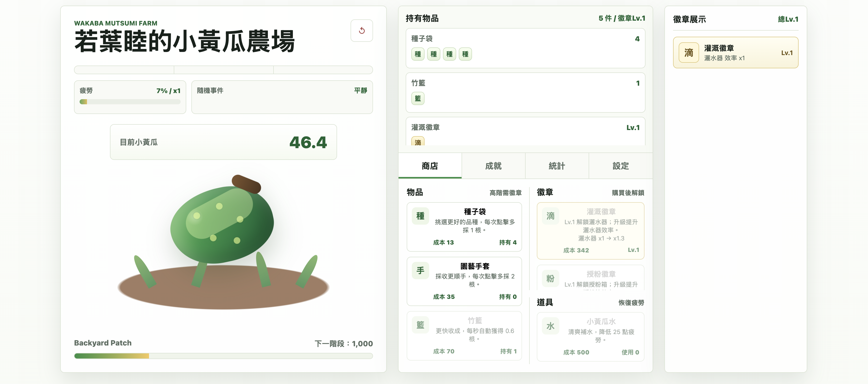Screen dimensions: 868x384
Task: Buy 園藝手套 for 成本 35
Action: pyautogui.click(x=464, y=281)
